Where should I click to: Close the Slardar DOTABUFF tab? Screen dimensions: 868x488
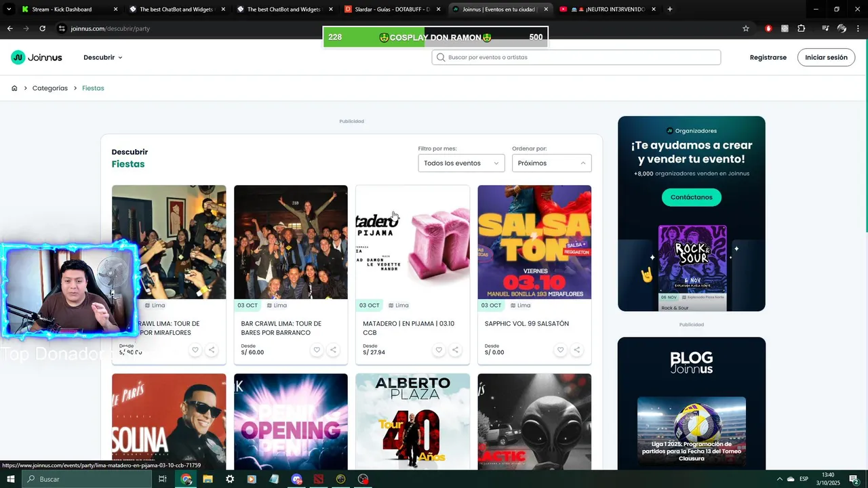pos(438,9)
